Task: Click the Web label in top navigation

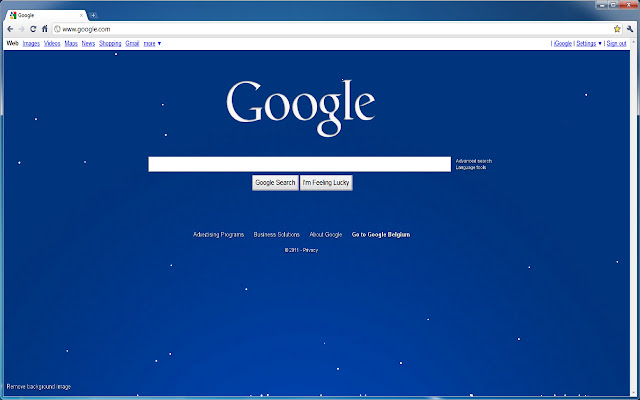Action: [12, 43]
